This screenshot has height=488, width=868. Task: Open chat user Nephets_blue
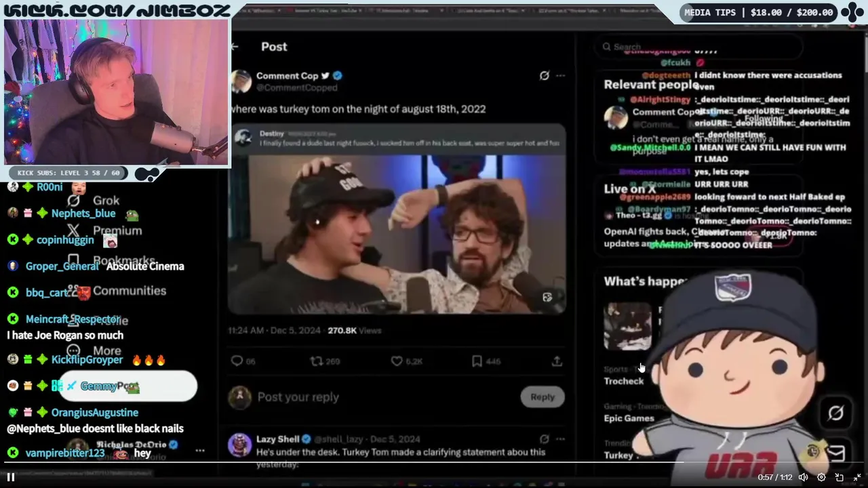[83, 213]
